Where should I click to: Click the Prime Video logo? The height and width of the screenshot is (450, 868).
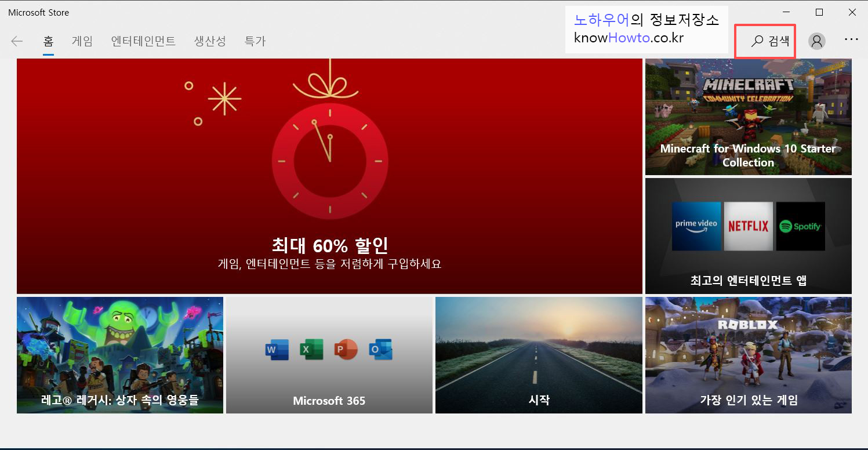click(x=696, y=226)
